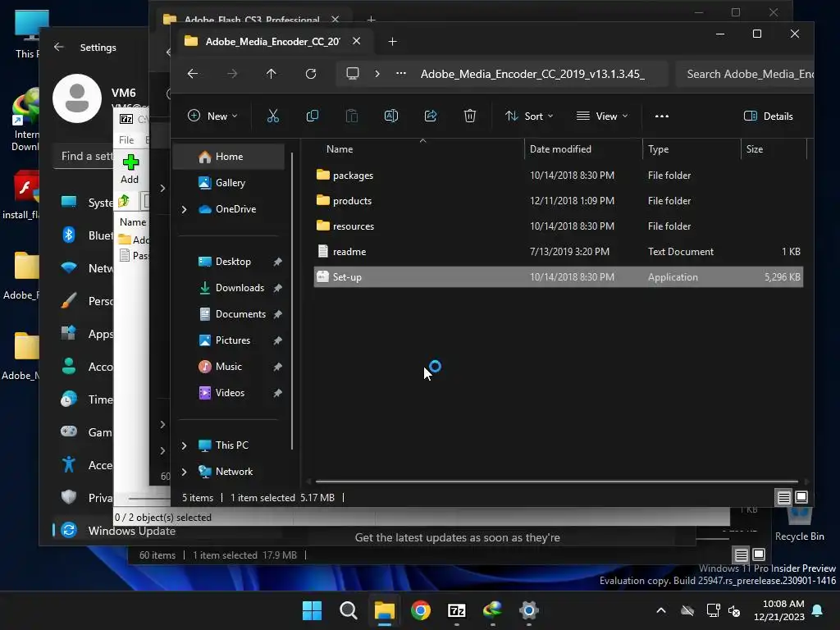
Task: Select the Set-up application file
Action: 558,277
